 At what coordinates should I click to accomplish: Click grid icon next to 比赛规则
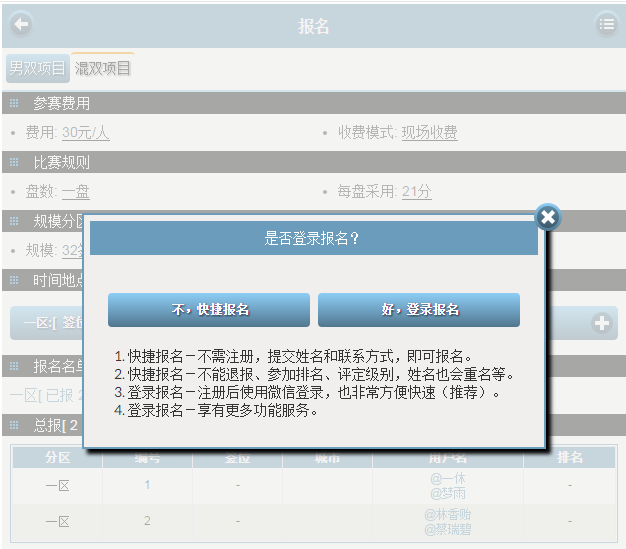(14, 162)
